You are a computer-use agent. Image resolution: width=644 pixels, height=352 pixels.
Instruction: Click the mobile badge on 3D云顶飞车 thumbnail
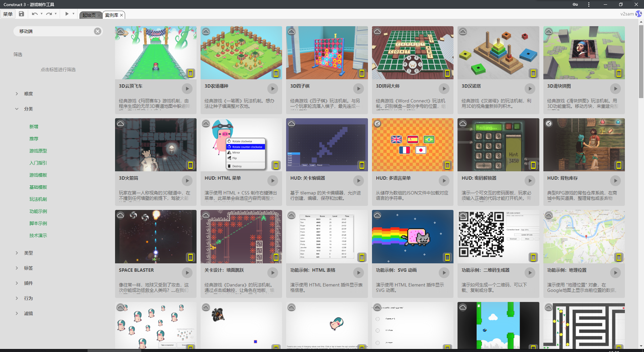(x=191, y=73)
